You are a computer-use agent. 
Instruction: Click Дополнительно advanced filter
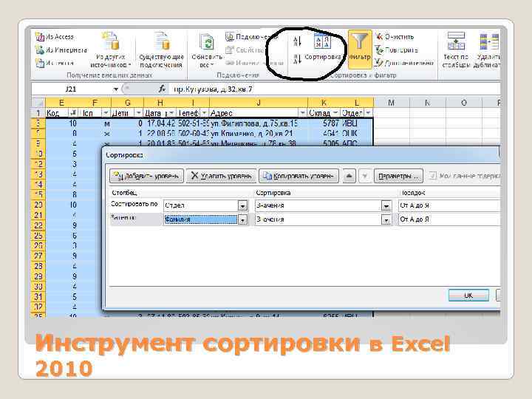(404, 63)
